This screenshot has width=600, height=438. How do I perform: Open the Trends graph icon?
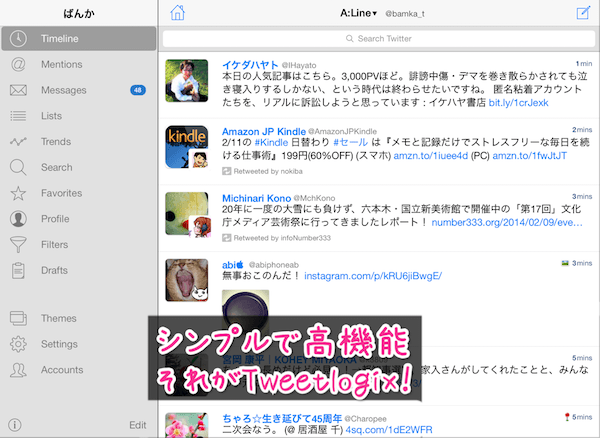[18, 142]
